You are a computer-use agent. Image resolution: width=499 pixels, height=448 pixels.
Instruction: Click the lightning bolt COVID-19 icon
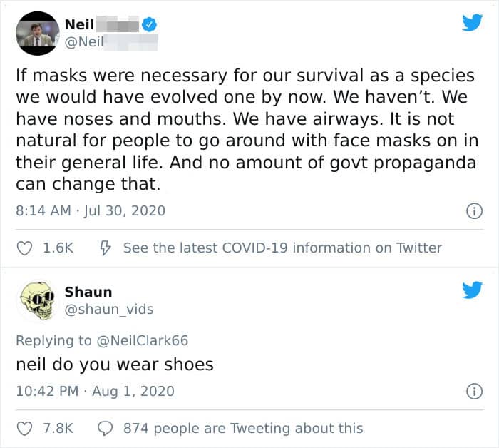click(x=106, y=248)
